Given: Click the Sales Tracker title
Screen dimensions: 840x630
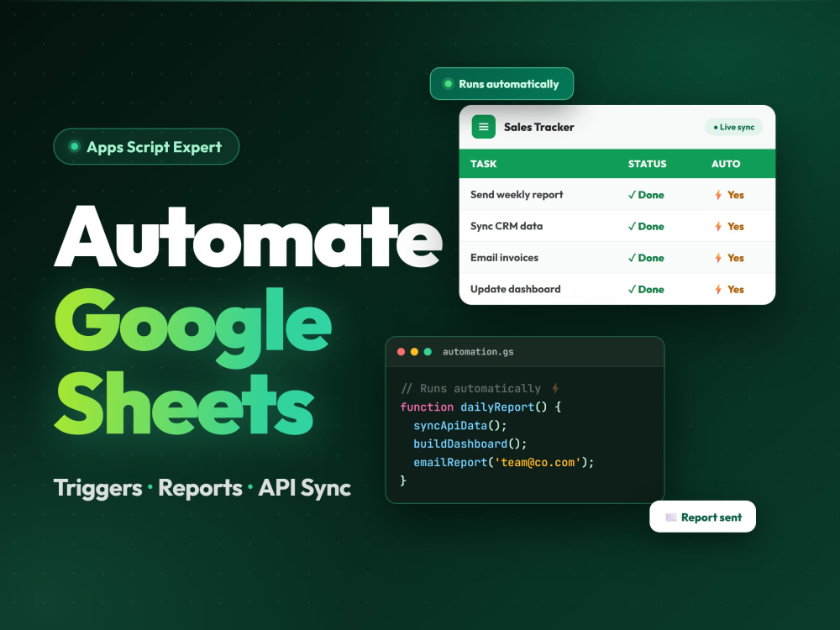Looking at the screenshot, I should (x=539, y=127).
